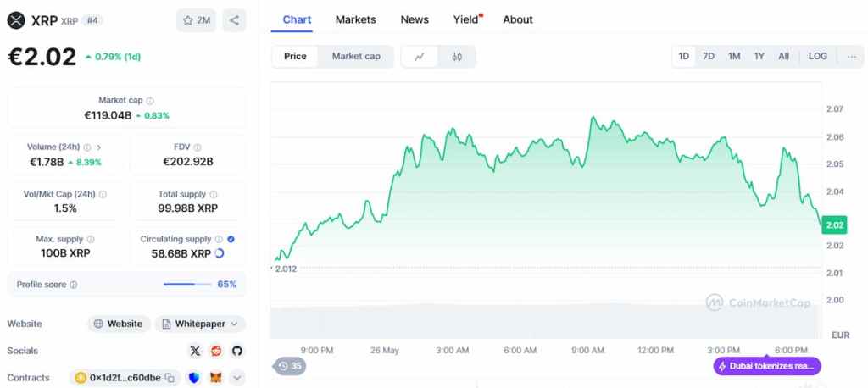Switch chart to line view
The image size is (868, 388).
click(x=420, y=57)
